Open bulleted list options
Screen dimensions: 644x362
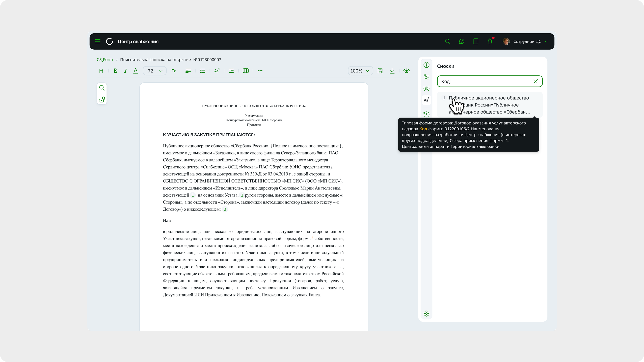coord(202,71)
